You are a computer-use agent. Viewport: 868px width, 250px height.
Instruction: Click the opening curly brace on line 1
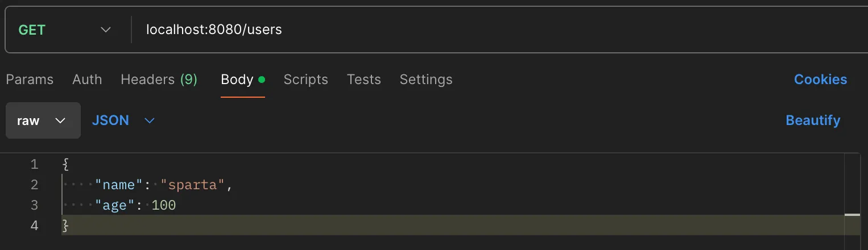tap(65, 165)
